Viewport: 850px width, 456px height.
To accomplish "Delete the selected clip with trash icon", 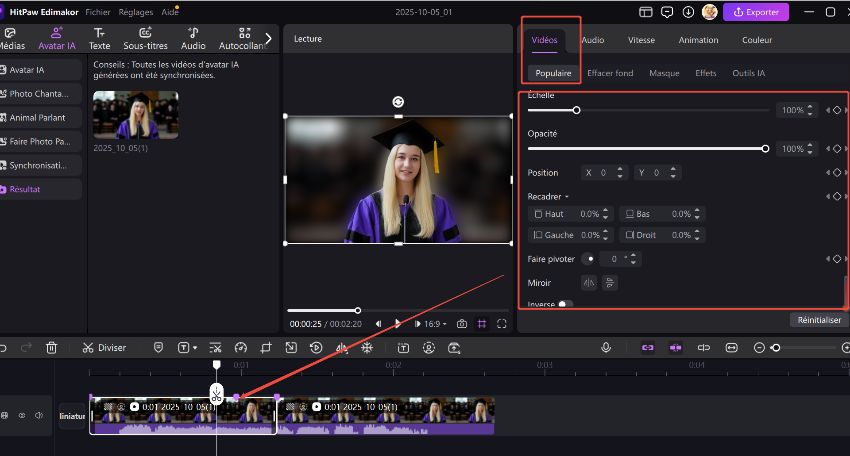I will pyautogui.click(x=52, y=348).
